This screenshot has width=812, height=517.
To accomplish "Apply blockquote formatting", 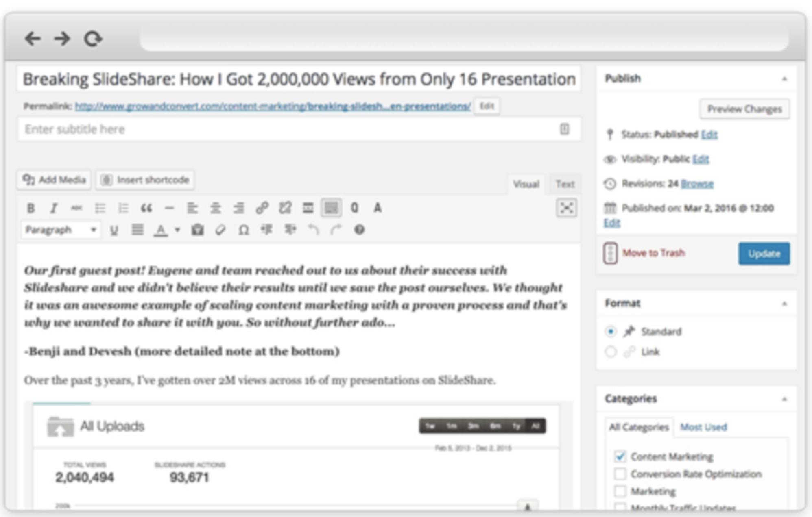I will click(x=146, y=208).
